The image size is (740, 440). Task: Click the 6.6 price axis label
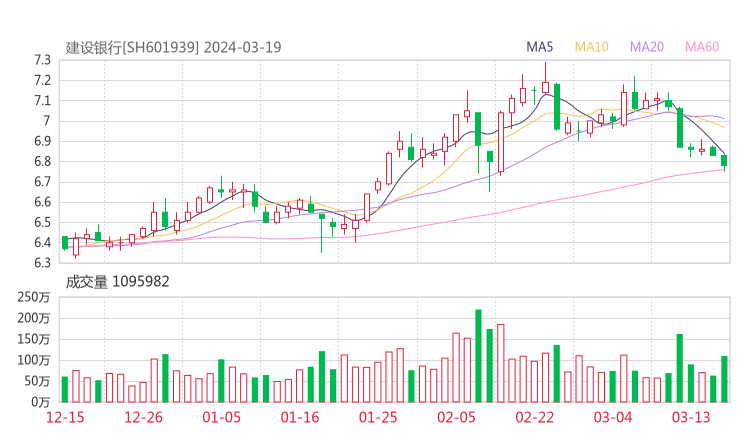pyautogui.click(x=42, y=202)
